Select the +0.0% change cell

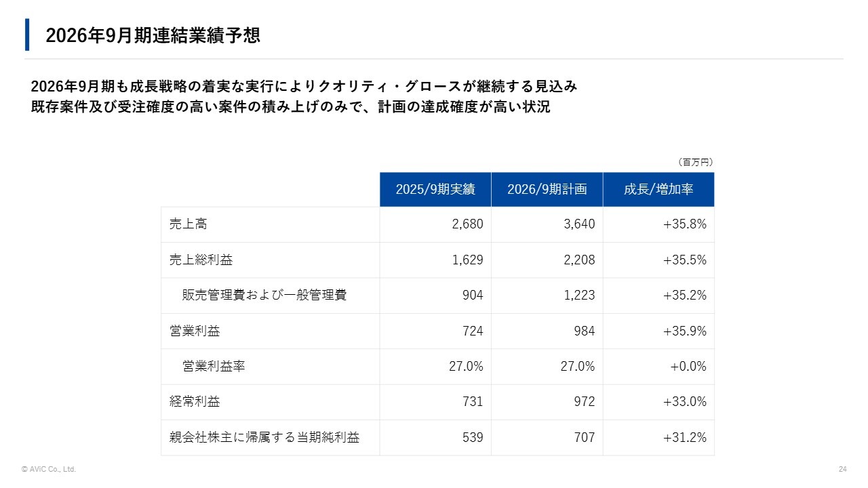click(688, 367)
